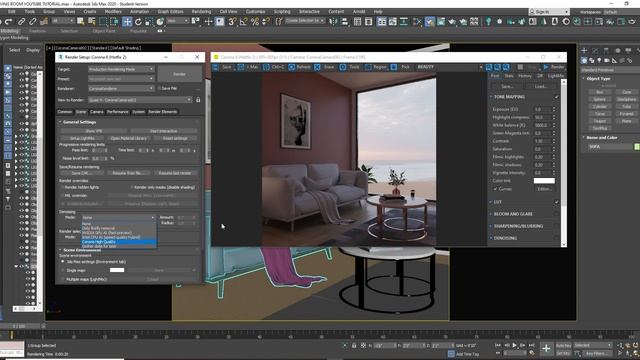Click Select Link tool in main toolbar
640x360 pixels.
click(x=22, y=22)
